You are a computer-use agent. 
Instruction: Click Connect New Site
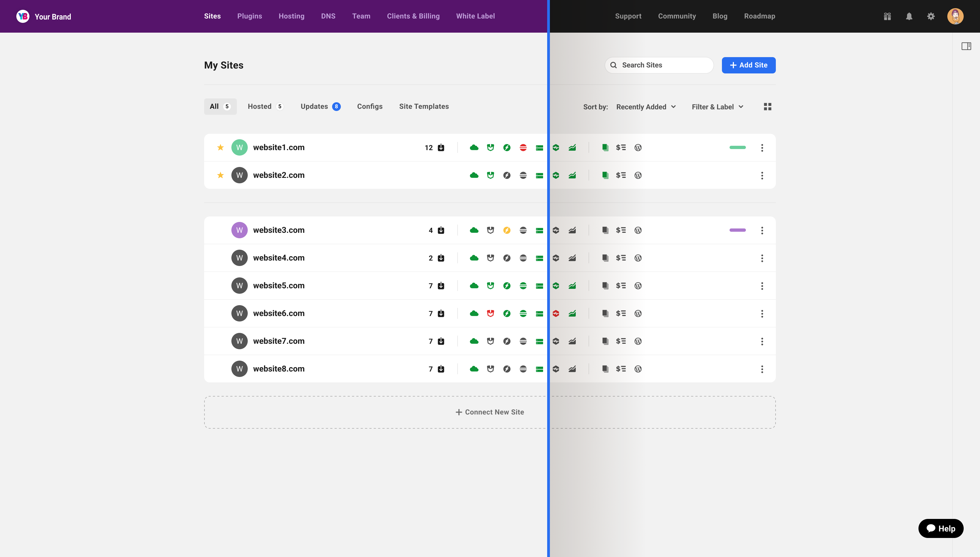pos(490,412)
